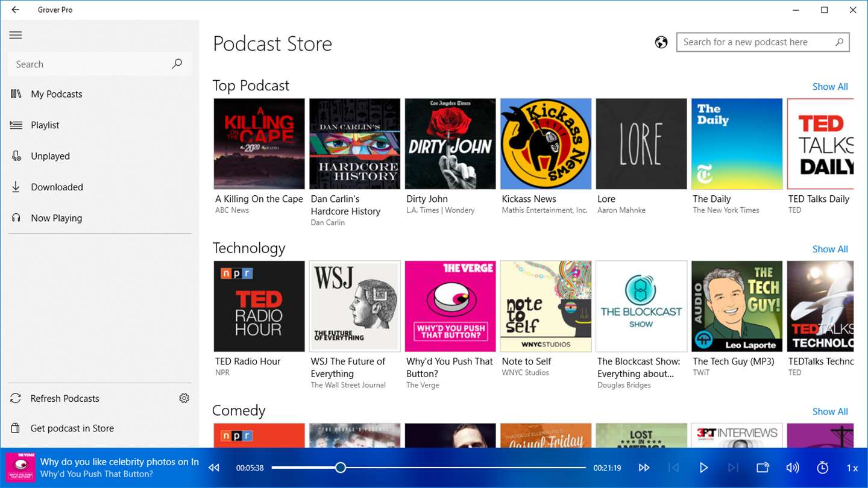This screenshot has width=868, height=488.
Task: Click "The Wall Street Journal" publisher text
Action: pyautogui.click(x=348, y=385)
